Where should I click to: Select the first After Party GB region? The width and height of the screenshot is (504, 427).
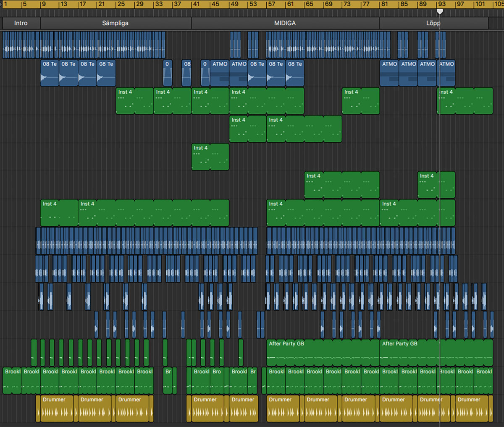323,353
